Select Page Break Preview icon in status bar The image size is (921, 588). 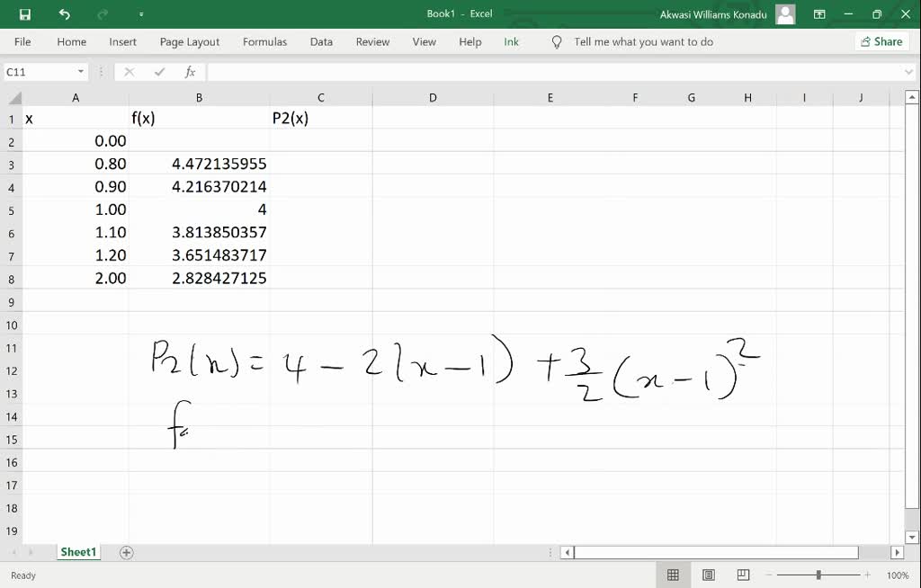pos(741,575)
